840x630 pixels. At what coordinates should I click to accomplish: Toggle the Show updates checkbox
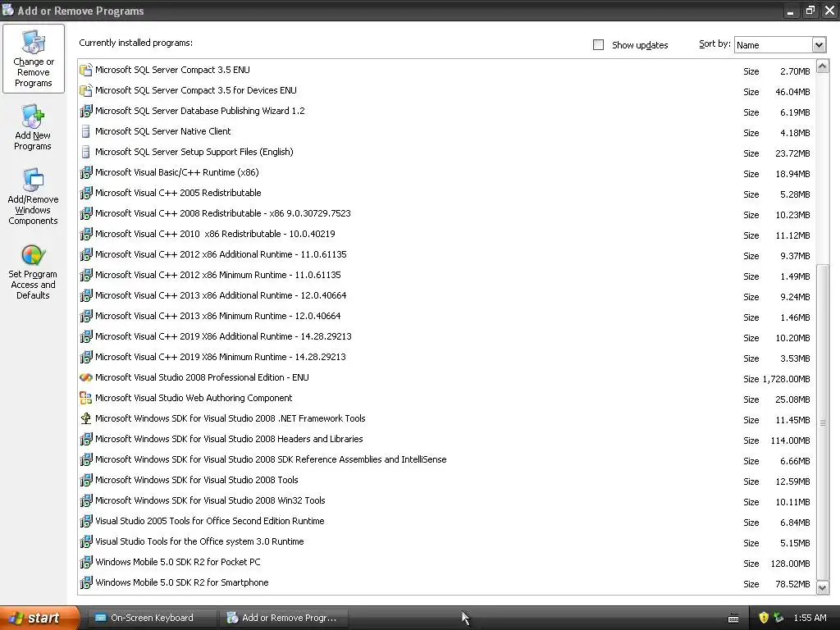click(x=598, y=45)
